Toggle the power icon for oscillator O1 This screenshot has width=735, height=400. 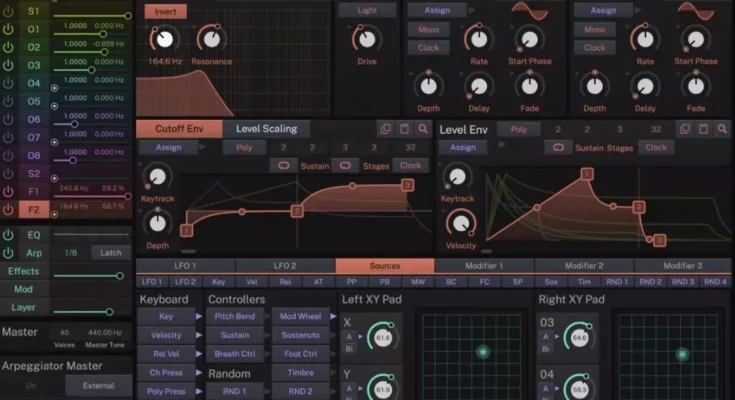[8, 29]
